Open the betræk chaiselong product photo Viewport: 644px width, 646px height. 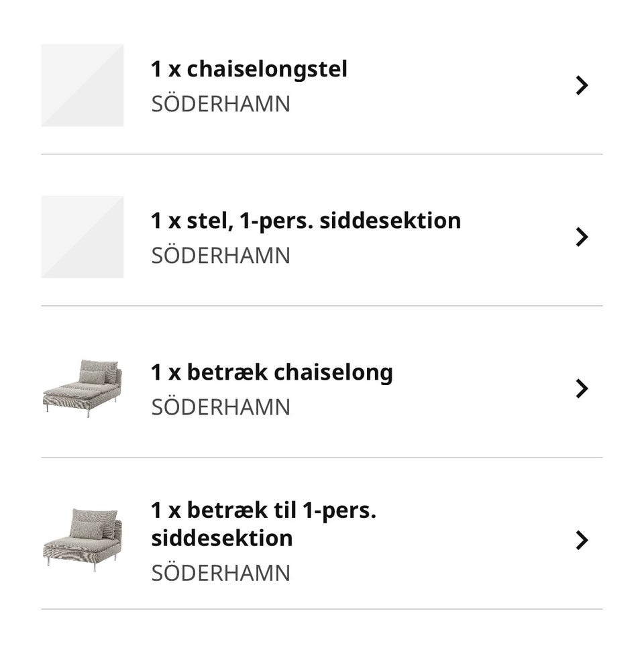click(x=83, y=388)
